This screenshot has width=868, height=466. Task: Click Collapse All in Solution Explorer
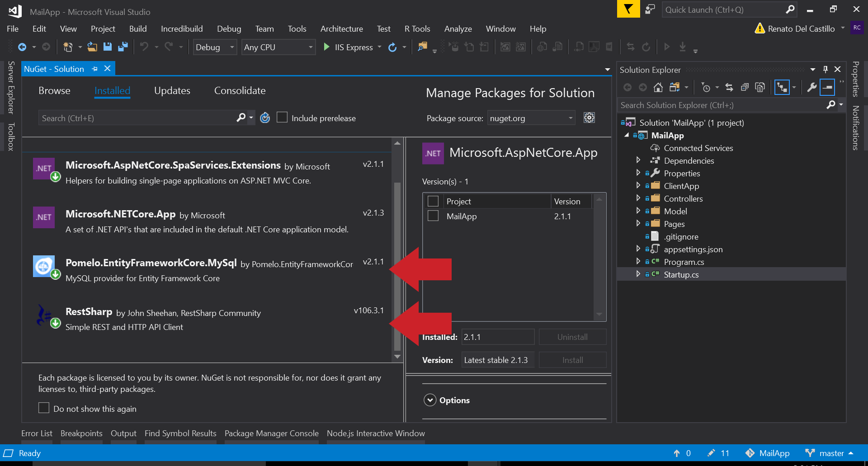point(745,87)
